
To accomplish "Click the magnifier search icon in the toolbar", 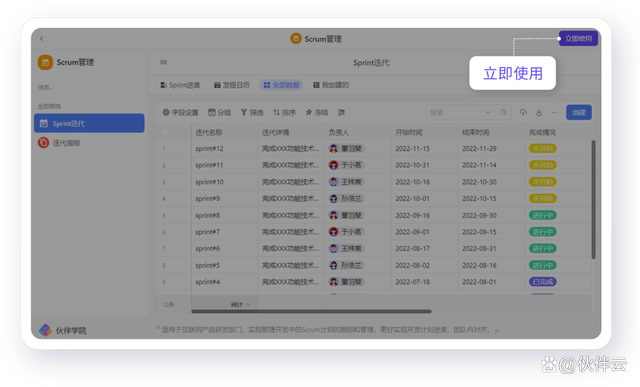I will pos(504,112).
